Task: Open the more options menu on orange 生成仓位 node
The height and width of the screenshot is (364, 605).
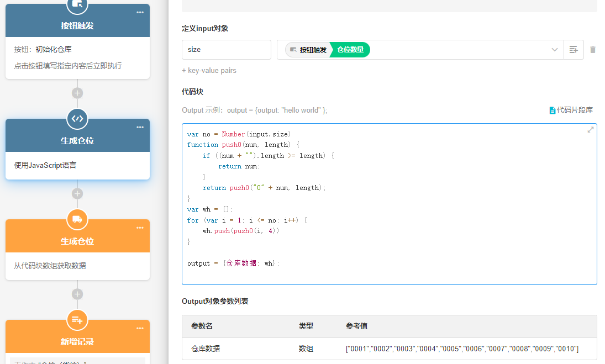Action: pyautogui.click(x=140, y=228)
